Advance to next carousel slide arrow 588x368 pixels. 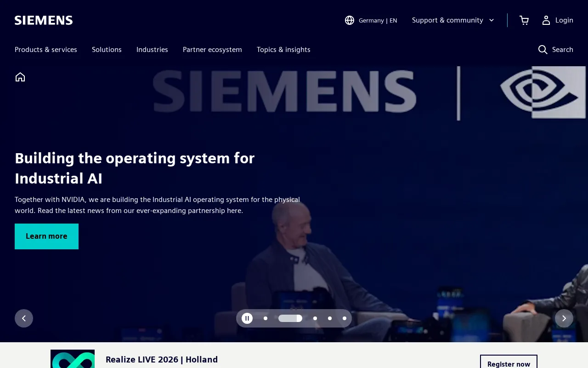[564, 318]
